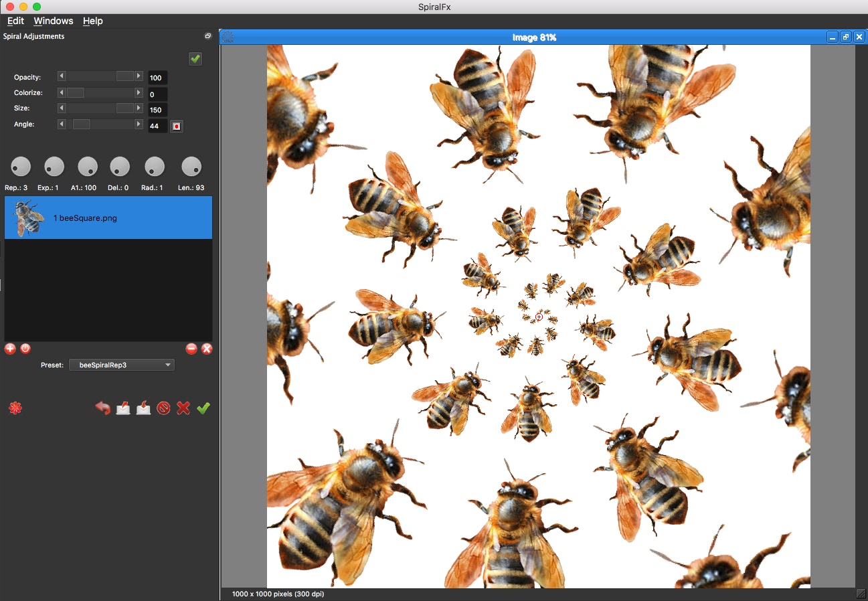This screenshot has width=868, height=601.
Task: Click the Exp. knob above 'Exp.: 1'
Action: pyautogui.click(x=54, y=166)
